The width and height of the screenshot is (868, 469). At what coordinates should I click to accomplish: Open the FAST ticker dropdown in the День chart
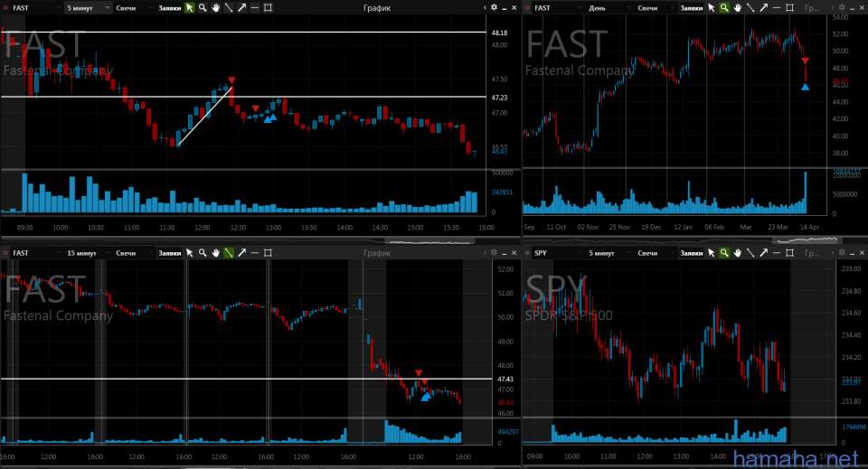(x=558, y=8)
